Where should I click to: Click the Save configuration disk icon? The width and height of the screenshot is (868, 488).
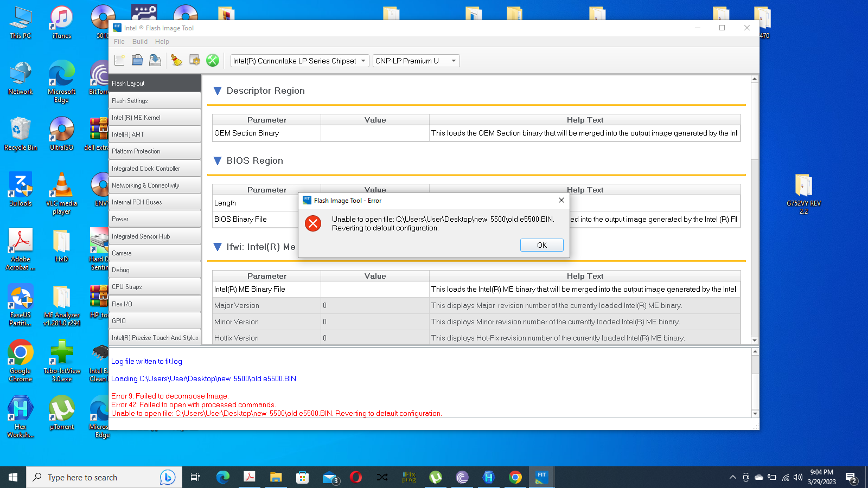click(155, 60)
